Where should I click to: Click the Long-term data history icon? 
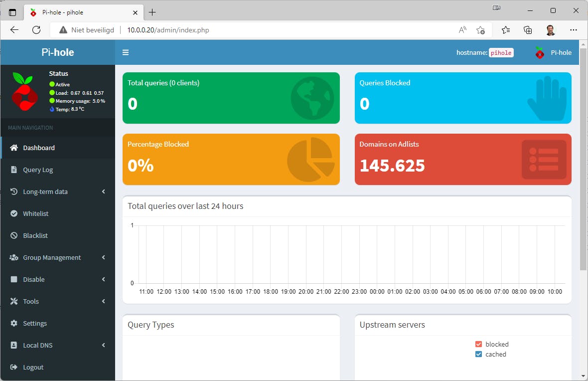coord(14,191)
